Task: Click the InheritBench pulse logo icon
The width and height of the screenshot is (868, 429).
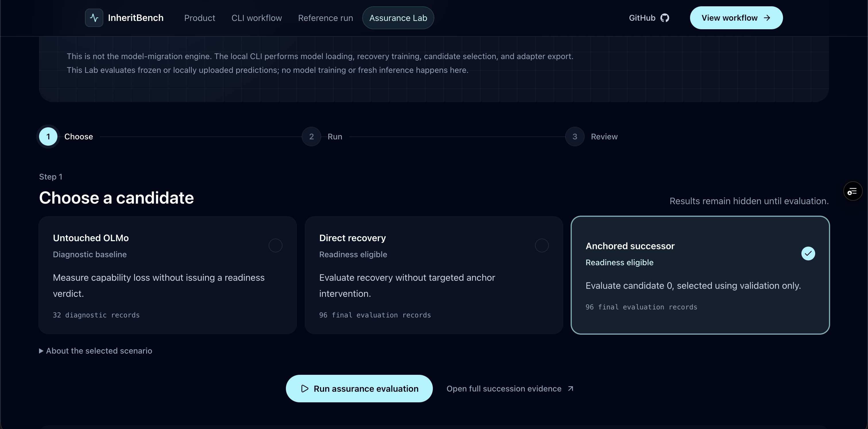Action: pyautogui.click(x=94, y=18)
